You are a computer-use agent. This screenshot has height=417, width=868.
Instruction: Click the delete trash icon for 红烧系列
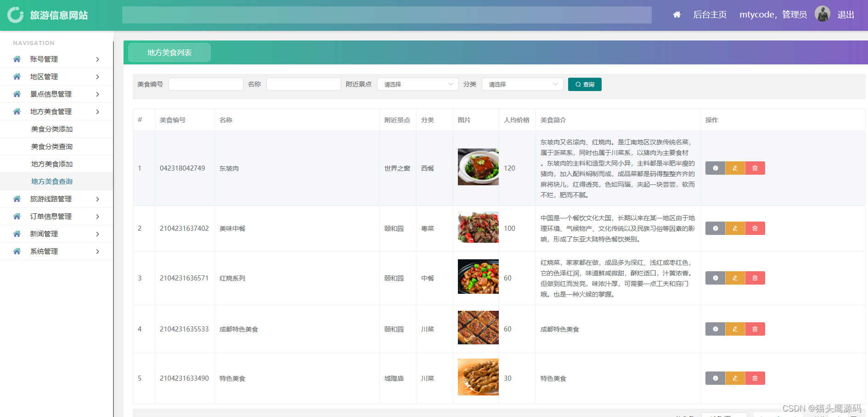[755, 278]
